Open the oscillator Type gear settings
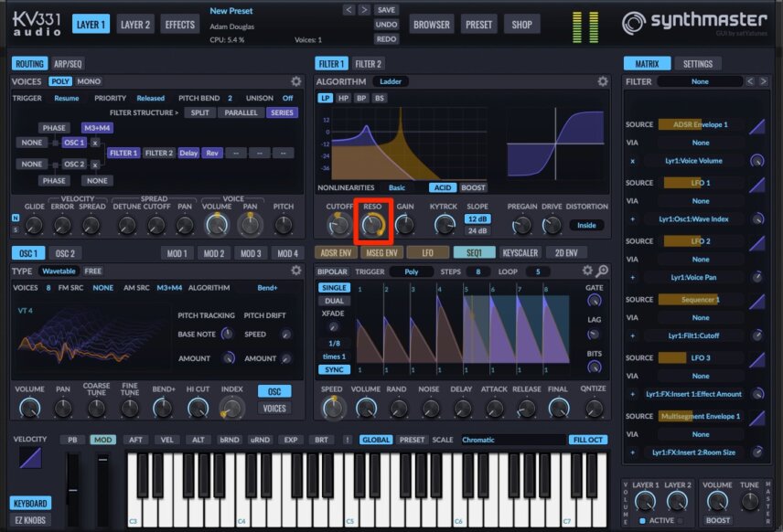 [x=296, y=271]
